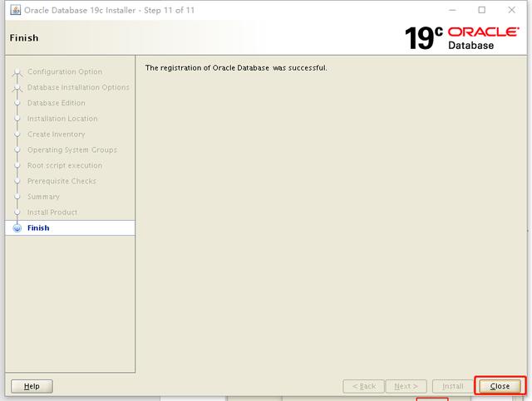This screenshot has width=532, height=401.
Task: Minimize the Oracle installer window
Action: 452,10
